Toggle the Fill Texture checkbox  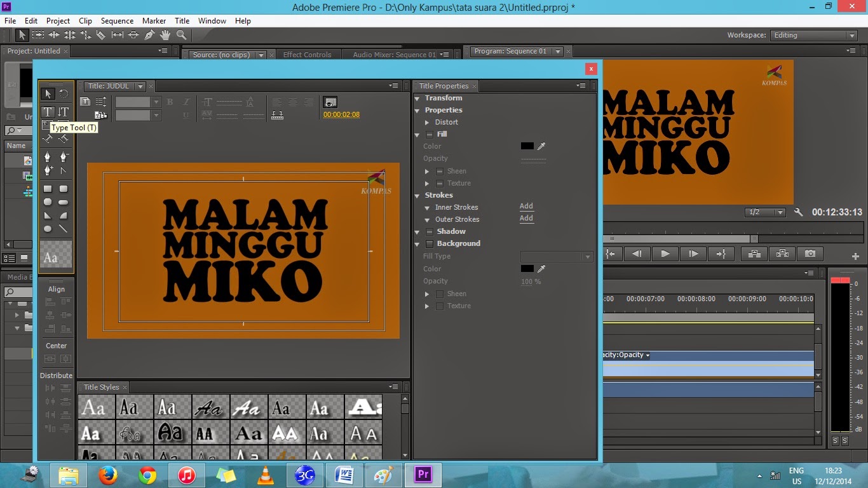coord(440,184)
